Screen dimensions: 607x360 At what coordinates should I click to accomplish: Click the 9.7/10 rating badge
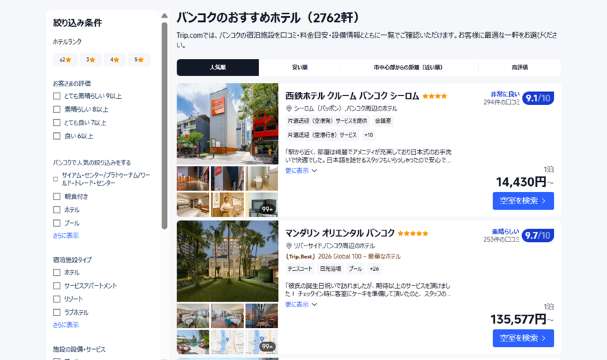538,235
